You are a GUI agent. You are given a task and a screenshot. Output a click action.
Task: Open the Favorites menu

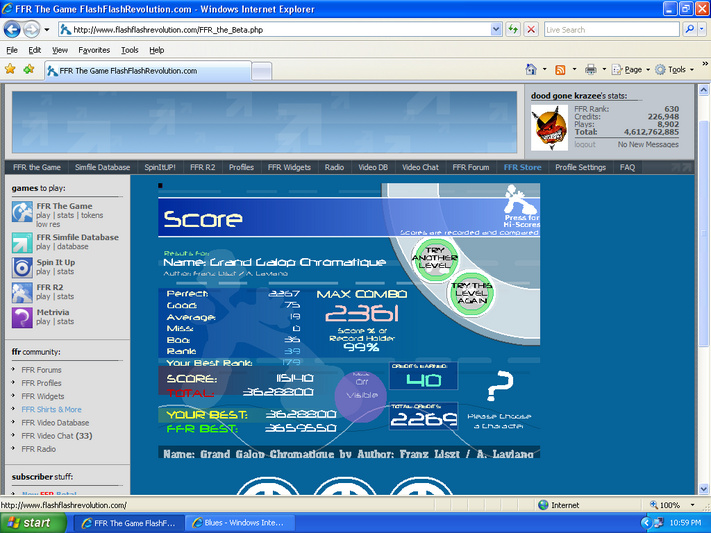click(x=94, y=50)
